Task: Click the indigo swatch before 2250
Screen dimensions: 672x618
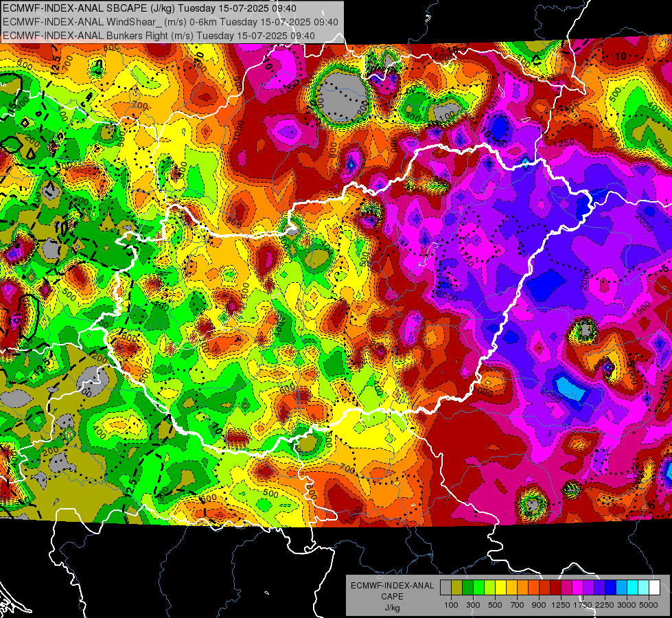Action: click(599, 588)
